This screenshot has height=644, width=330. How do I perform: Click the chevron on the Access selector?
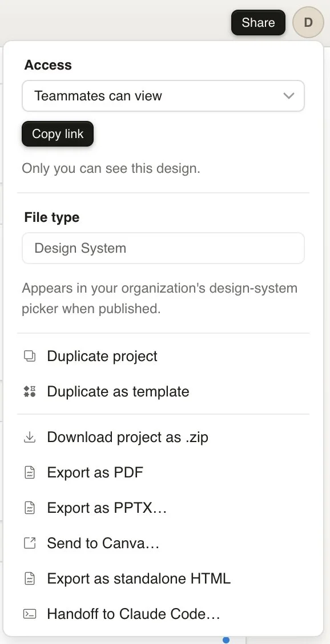coord(289,96)
